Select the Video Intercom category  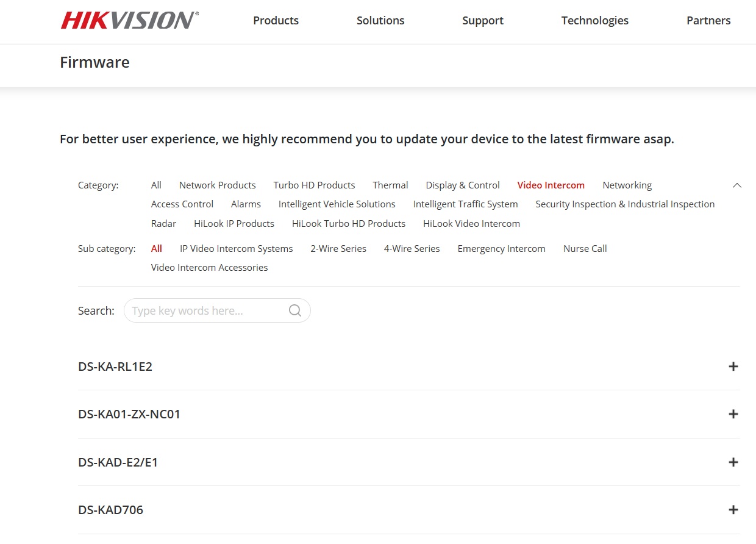551,185
